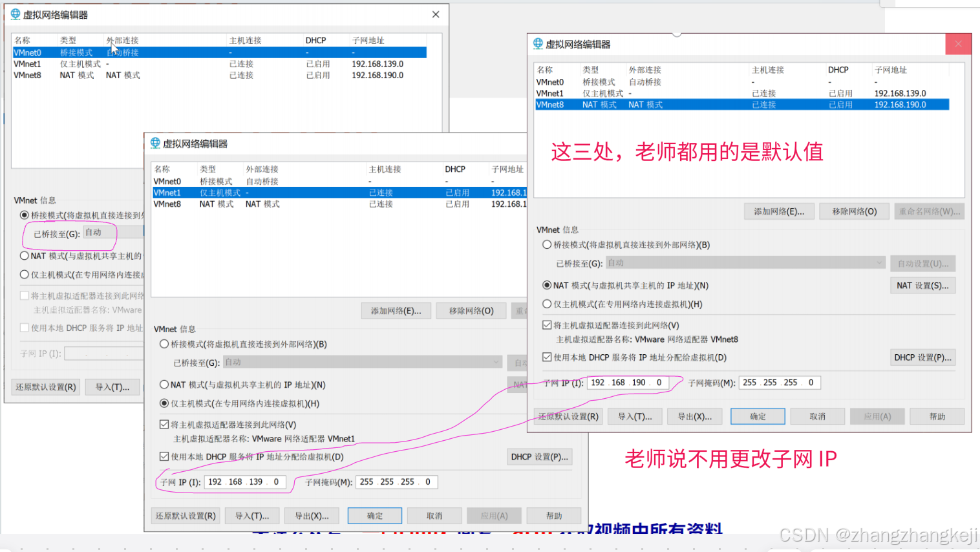This screenshot has height=552, width=980.
Task: Click 应用(A) in VMnet1-selected window
Action: [x=495, y=516]
